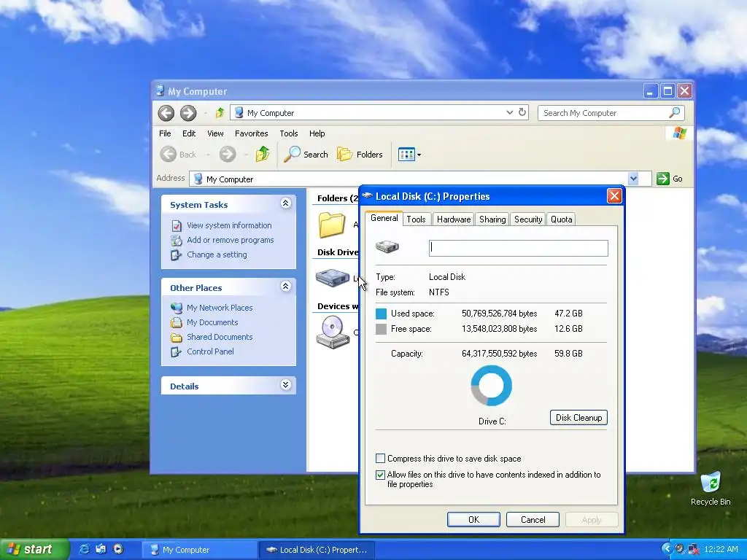Screen dimensions: 747x560
Task: Click Show Desktop quick launch icon
Action: click(101, 549)
